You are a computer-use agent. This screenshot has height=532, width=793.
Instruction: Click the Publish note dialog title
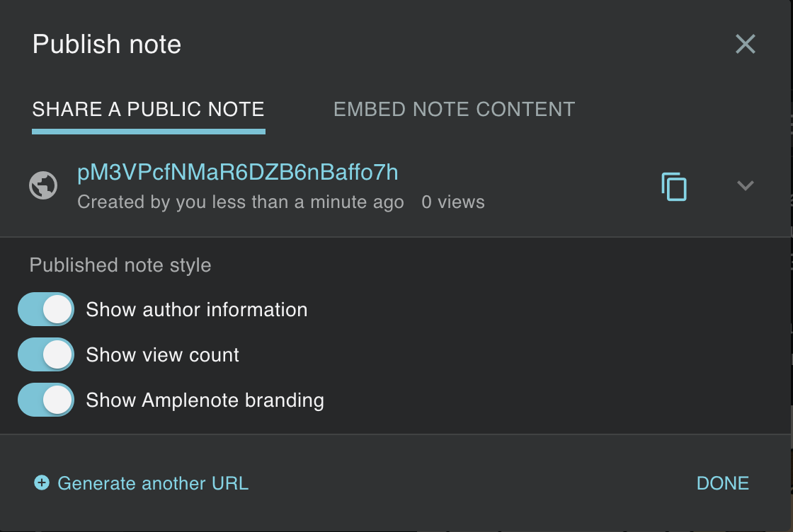coord(107,45)
